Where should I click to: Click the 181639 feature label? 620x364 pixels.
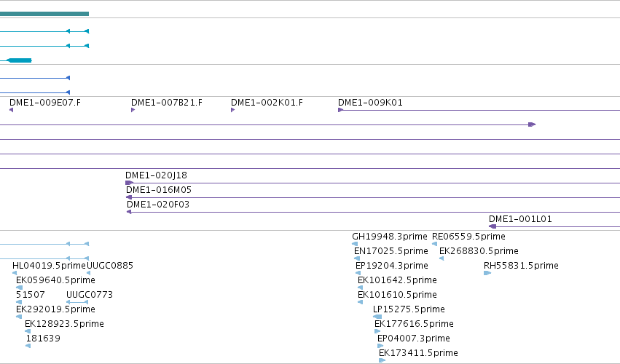tap(43, 339)
